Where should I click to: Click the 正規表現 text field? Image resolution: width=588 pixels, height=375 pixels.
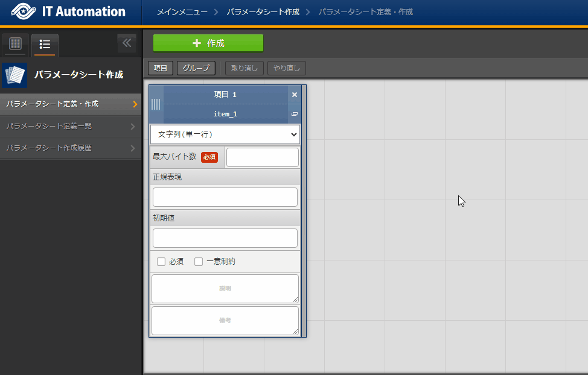[225, 197]
